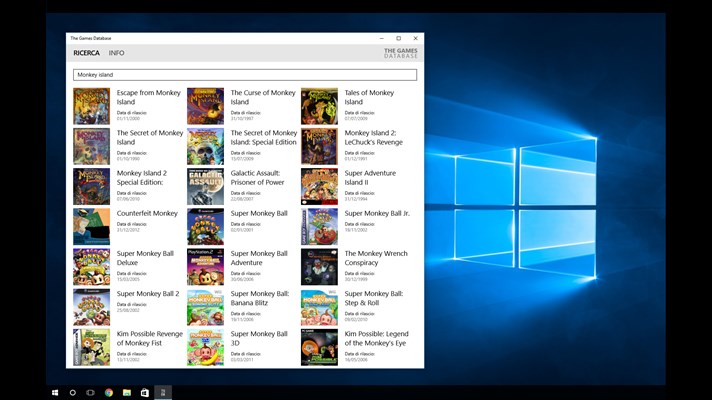Select Super Monkey Ball Deluxe cover
Image resolution: width=712 pixels, height=400 pixels.
point(91,267)
